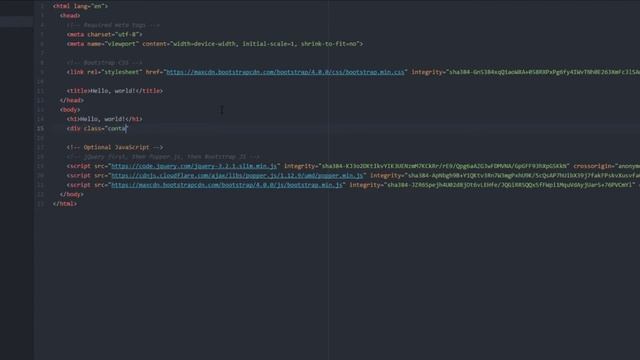The image size is (640, 360).
Task: Open the bootstrap.min.css stylesheet URL
Action: (x=285, y=72)
